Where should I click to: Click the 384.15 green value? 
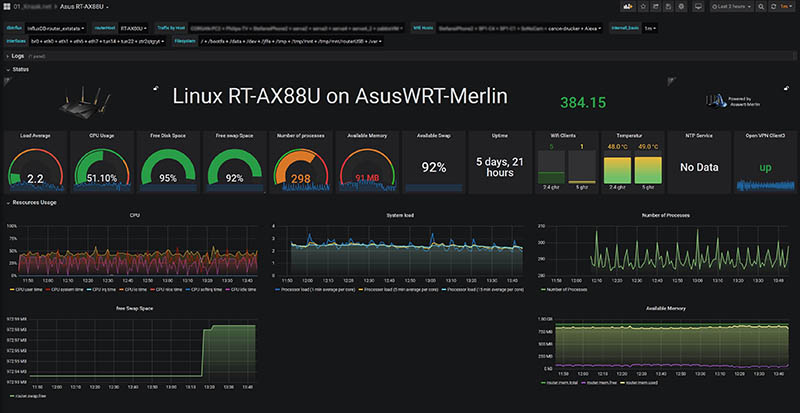(583, 103)
